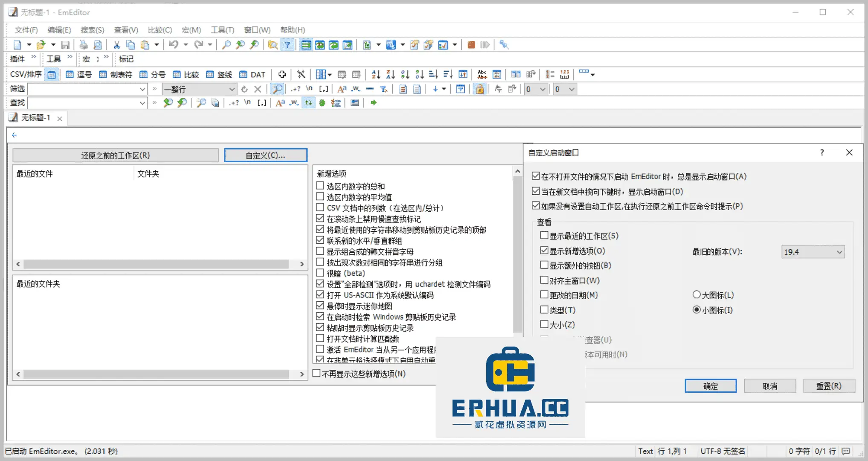Image resolution: width=868 pixels, height=461 pixels.
Task: Click the Find magnifier icon in main toolbar
Action: pos(226,45)
